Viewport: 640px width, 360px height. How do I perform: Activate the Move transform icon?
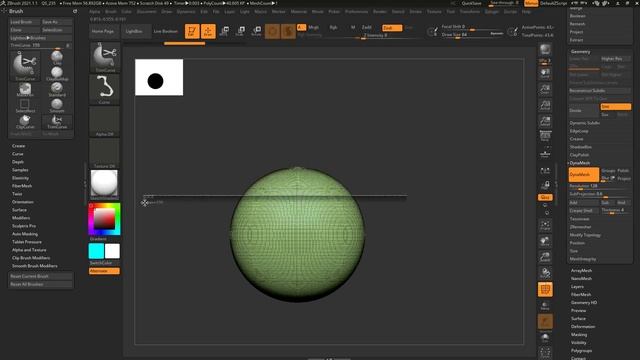point(224,31)
